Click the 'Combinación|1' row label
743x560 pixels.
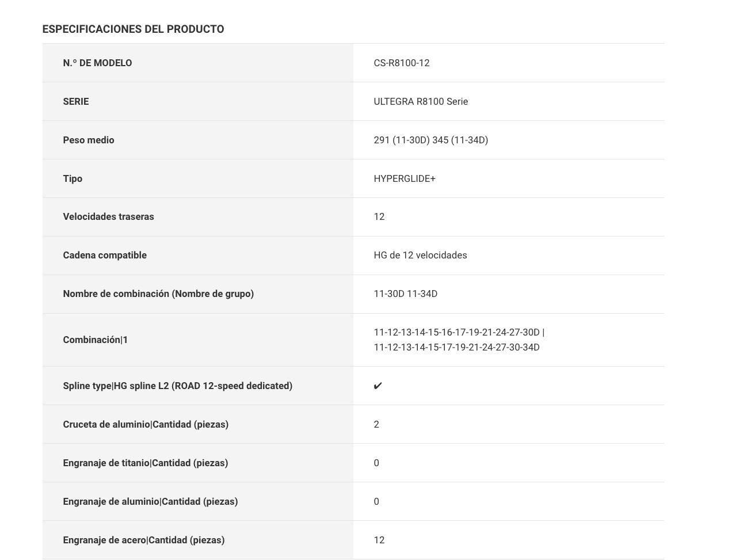(x=95, y=340)
